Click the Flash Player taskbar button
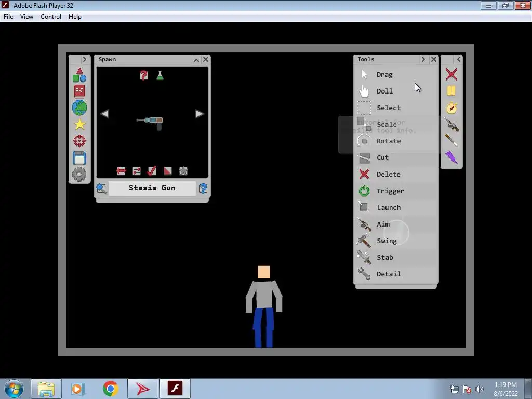Screen dimensions: 532x399 (x=175, y=389)
